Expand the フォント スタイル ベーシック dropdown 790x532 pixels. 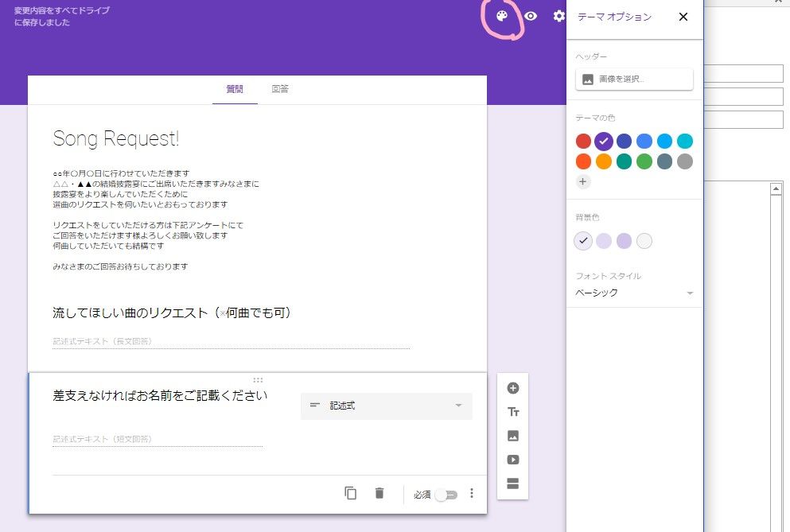[634, 293]
